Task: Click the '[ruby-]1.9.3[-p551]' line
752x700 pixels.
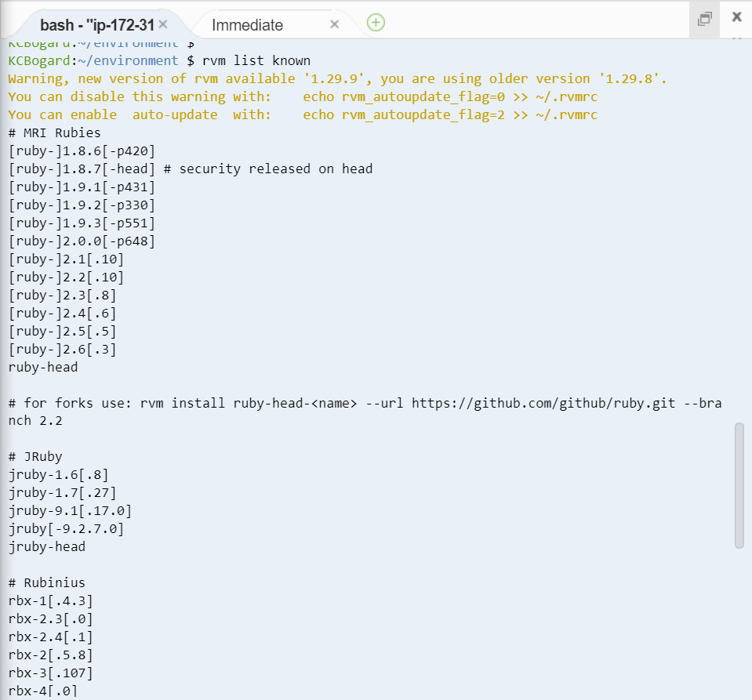Action: point(82,223)
